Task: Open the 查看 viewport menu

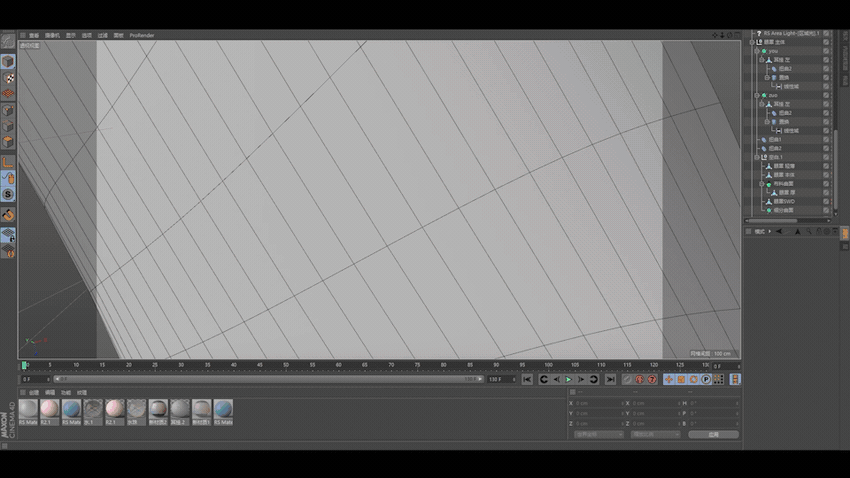Action: (34, 35)
